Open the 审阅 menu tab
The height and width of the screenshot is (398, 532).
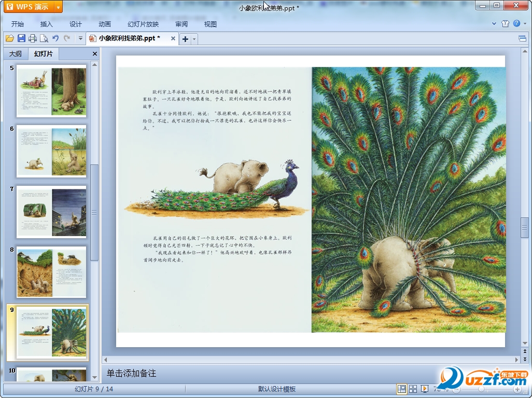click(181, 24)
